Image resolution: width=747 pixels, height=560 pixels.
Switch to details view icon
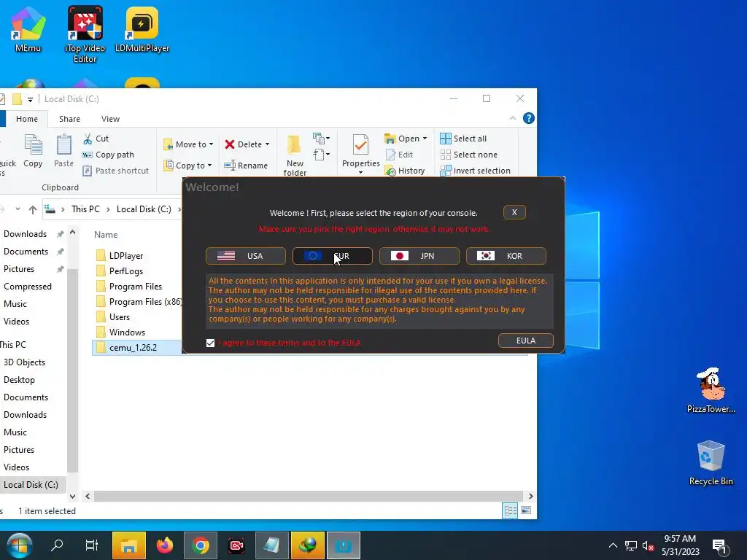(x=510, y=510)
